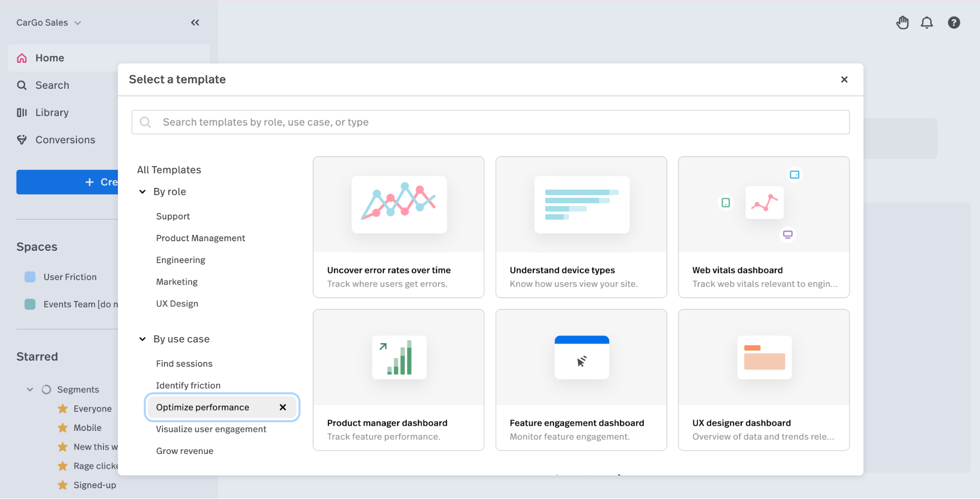Open the New this w segment
The width and height of the screenshot is (980, 499).
click(x=96, y=447)
